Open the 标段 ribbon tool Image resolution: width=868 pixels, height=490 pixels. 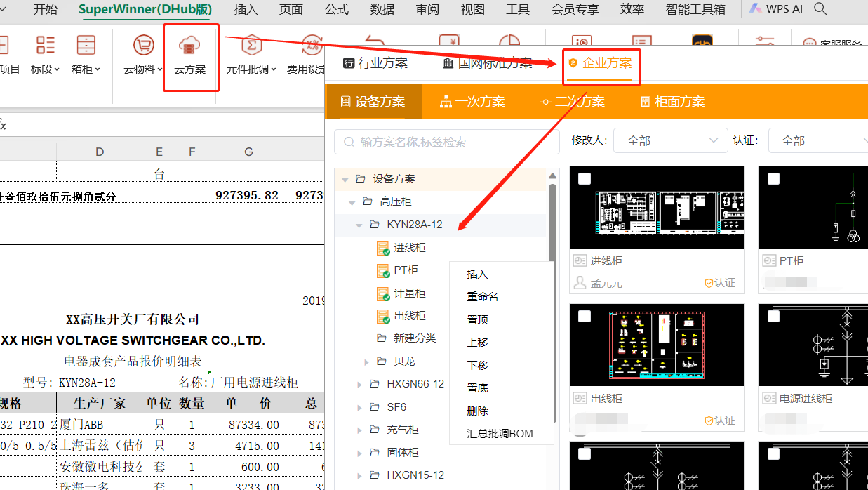[46, 55]
